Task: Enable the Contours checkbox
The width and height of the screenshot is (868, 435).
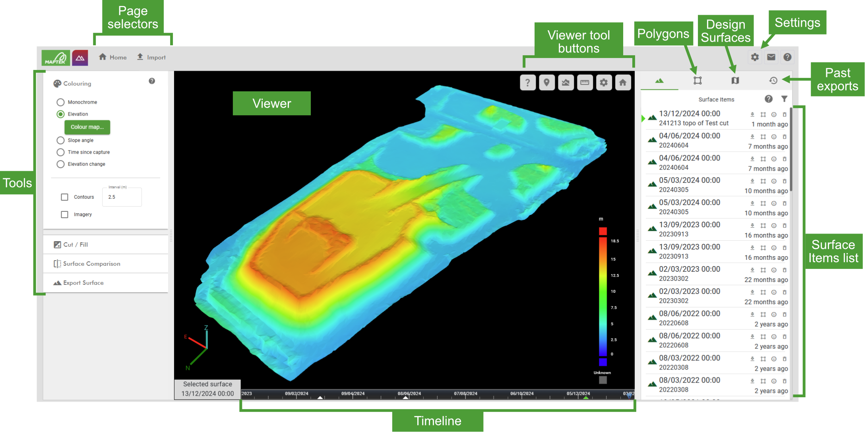Action: [64, 197]
